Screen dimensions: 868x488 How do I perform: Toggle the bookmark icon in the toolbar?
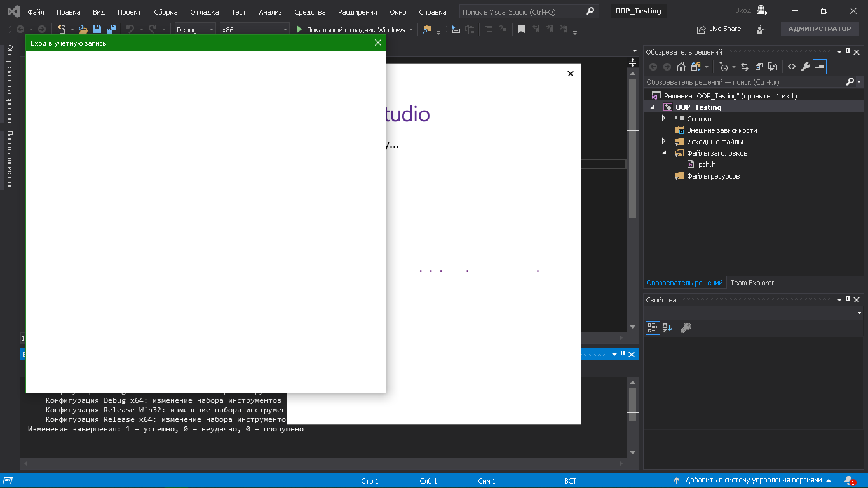pos(521,29)
